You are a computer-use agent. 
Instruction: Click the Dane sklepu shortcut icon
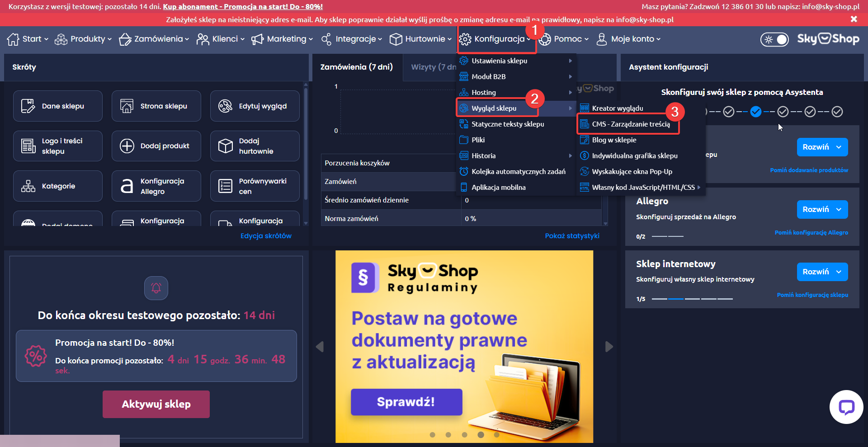point(28,106)
